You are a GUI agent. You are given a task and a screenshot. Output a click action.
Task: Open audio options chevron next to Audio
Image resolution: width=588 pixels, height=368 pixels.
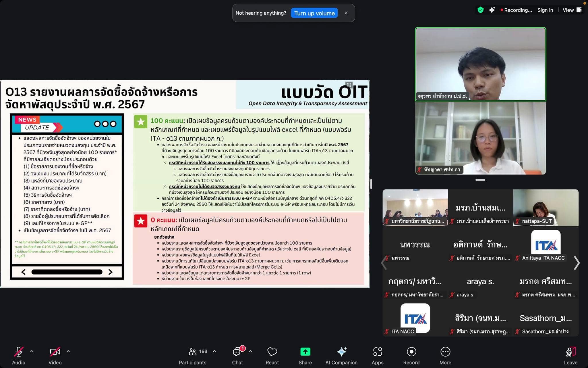point(32,351)
